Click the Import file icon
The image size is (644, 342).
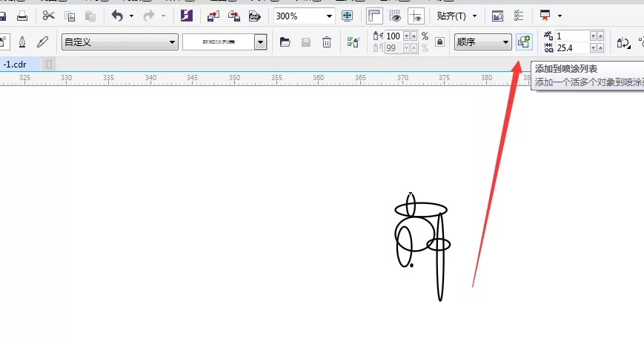pos(213,16)
